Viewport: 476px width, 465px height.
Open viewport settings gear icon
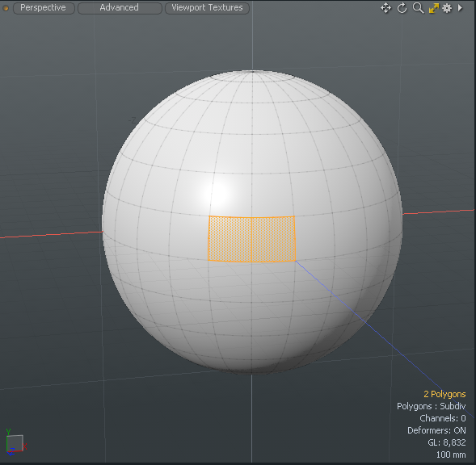click(x=447, y=8)
